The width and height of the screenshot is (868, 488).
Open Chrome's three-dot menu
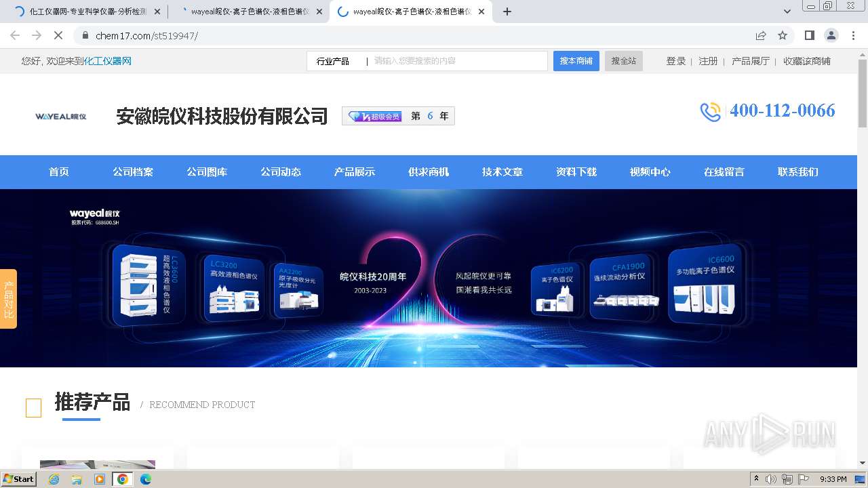coord(852,35)
